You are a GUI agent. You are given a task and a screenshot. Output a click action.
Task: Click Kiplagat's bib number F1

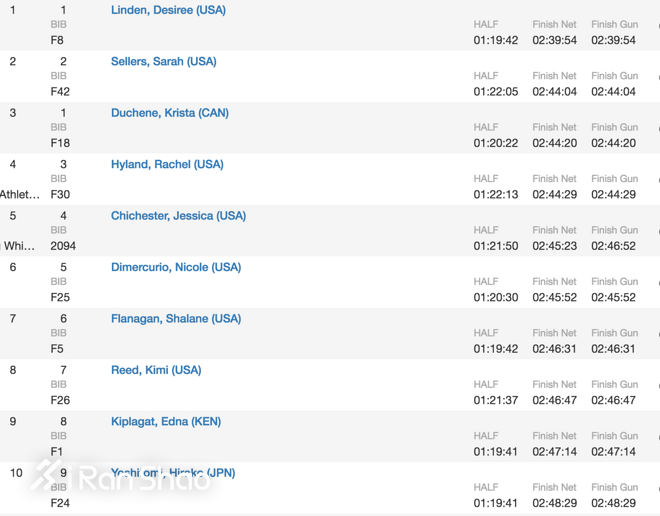pos(57,452)
